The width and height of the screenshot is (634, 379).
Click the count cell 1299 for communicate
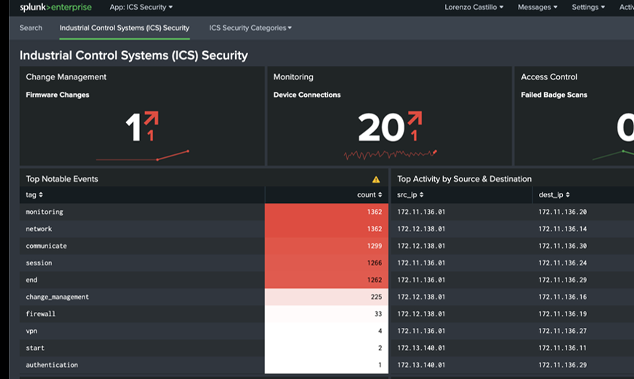(x=327, y=246)
